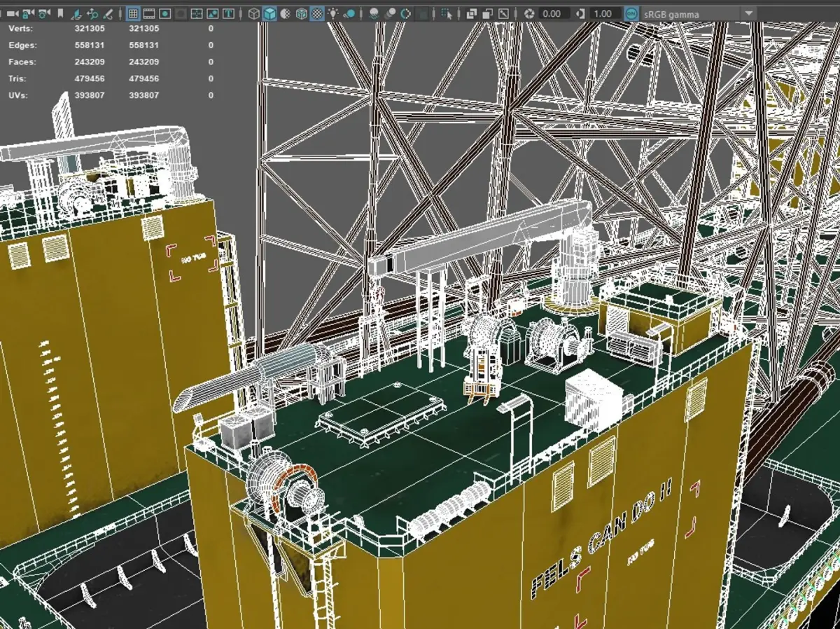The height and width of the screenshot is (629, 840).
Task: Switch to Wireframe shading icon
Action: tap(253, 13)
